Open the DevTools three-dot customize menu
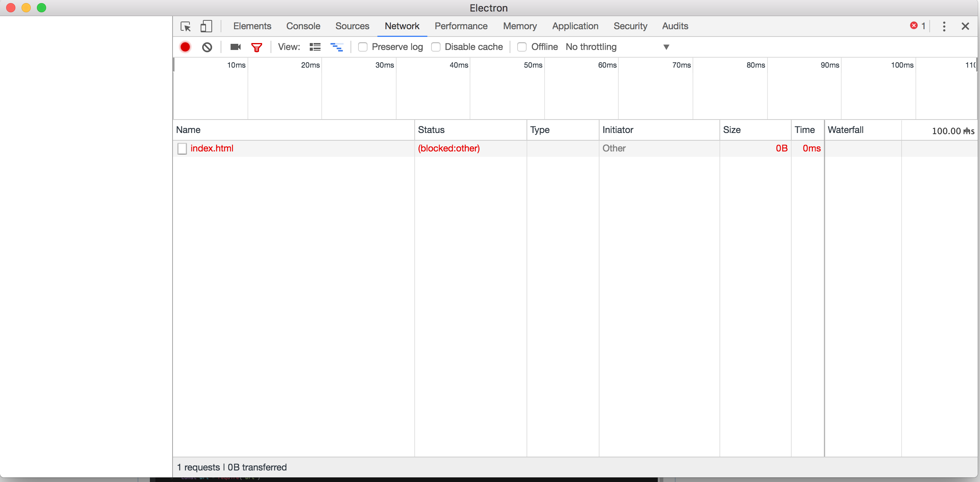The height and width of the screenshot is (482, 980). [x=944, y=26]
